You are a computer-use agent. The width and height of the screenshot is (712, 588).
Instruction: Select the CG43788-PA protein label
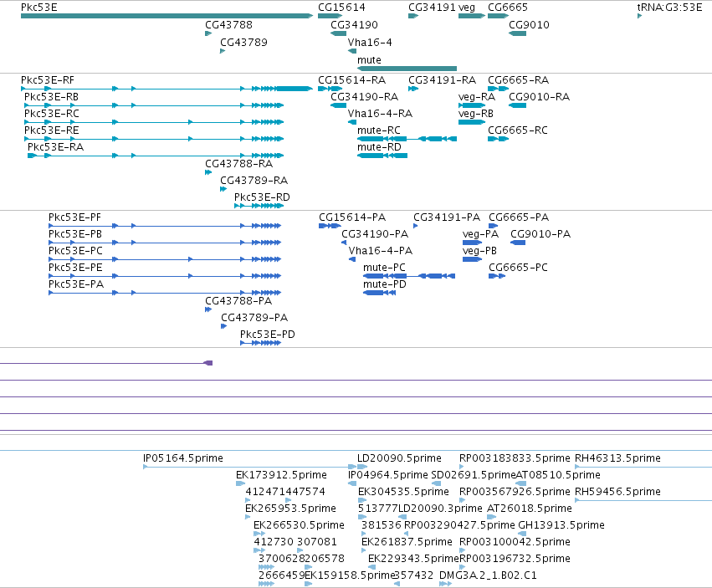[238, 301]
